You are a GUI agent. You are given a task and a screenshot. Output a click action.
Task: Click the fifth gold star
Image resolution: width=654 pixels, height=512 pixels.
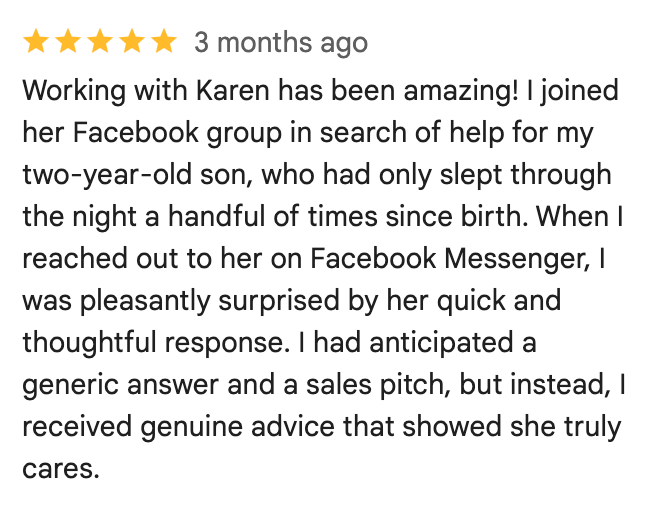163,42
